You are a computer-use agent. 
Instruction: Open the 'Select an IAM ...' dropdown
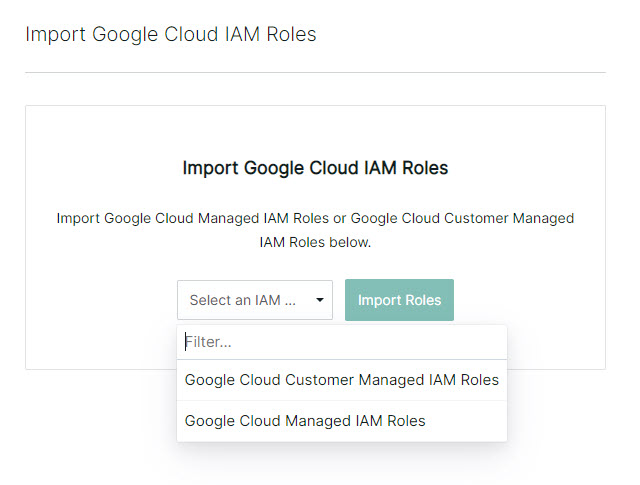click(255, 300)
